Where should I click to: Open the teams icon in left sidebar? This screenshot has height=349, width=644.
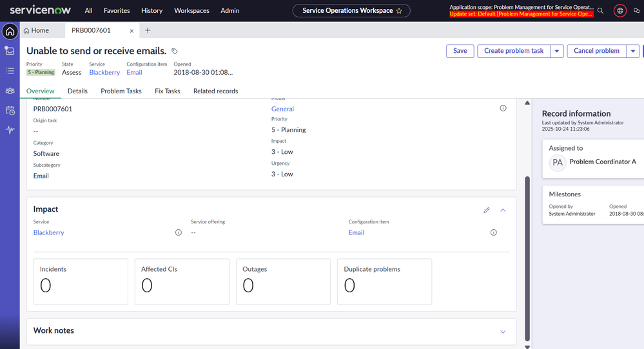tap(10, 91)
